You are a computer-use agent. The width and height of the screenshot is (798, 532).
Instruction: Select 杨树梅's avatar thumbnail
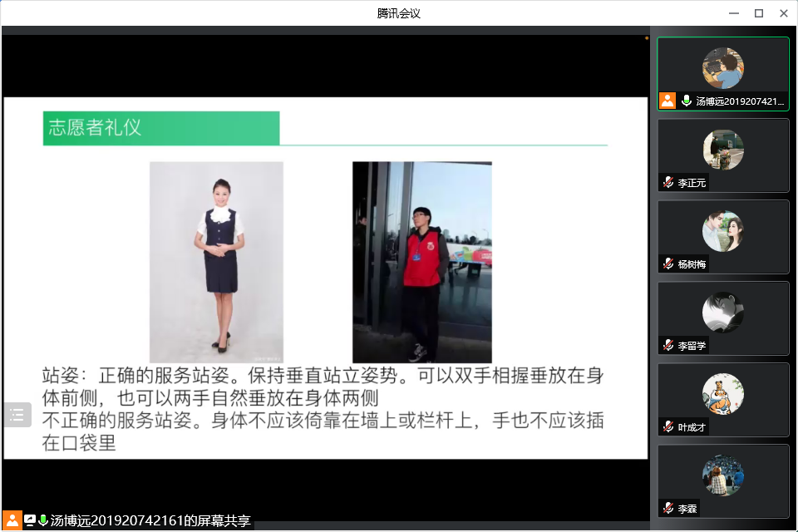click(x=722, y=231)
